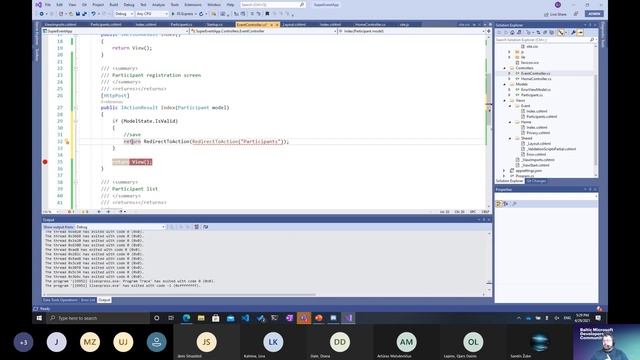Open the SuperEventApp project navigation dropdown
The width and height of the screenshot is (640, 360).
116,31
